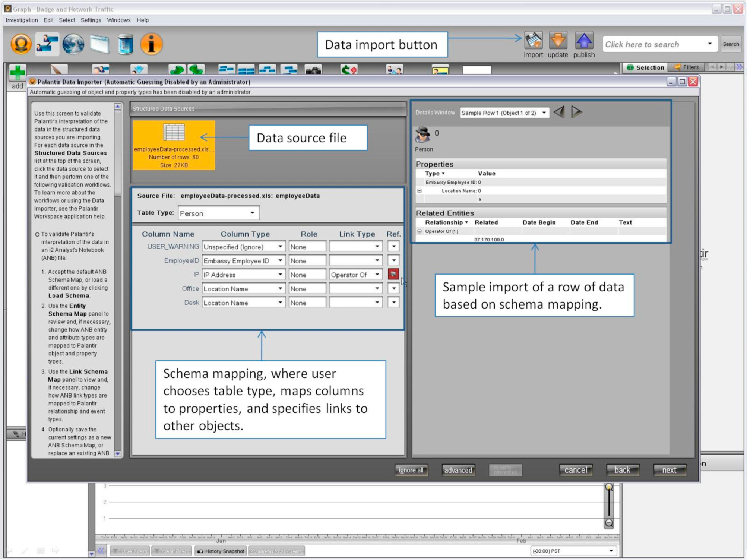Viewport: 747px width, 560px height.
Task: Click zoom-in magnifier atop timeline slider
Action: click(609, 487)
